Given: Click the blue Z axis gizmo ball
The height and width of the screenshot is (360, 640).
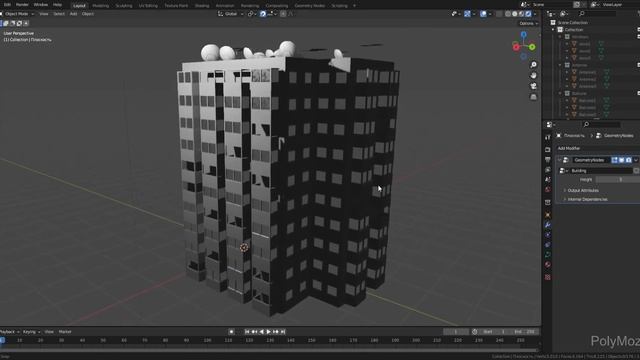Looking at the screenshot, I should point(524,35).
